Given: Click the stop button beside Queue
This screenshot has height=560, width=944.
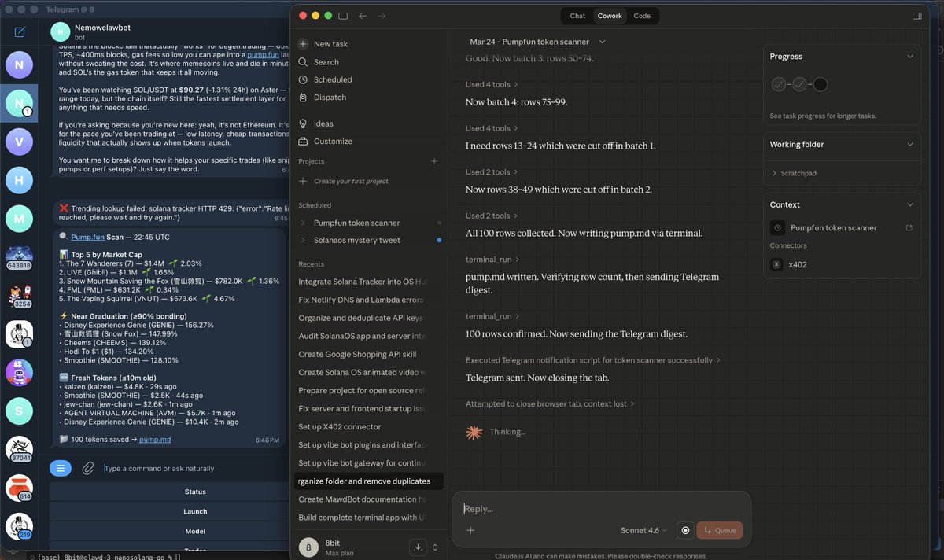Looking at the screenshot, I should (685, 530).
